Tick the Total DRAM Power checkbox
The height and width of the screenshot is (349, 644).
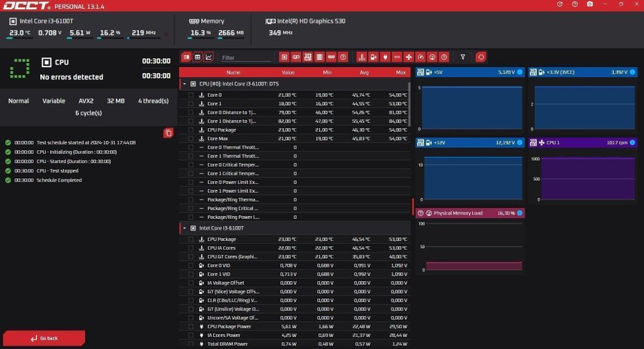point(190,344)
